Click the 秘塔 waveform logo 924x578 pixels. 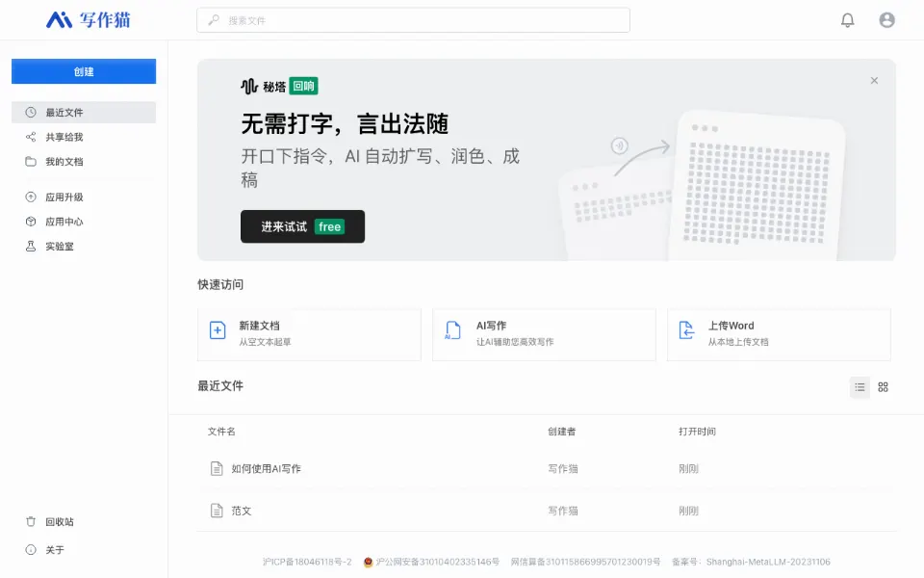[249, 86]
